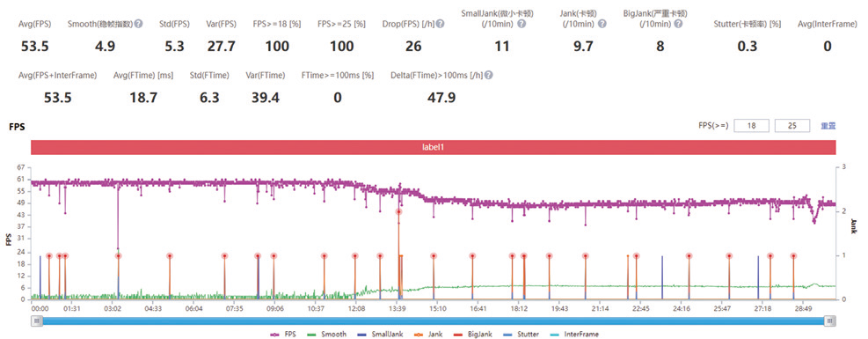Click the FPS threshold field showing 25

(792, 126)
